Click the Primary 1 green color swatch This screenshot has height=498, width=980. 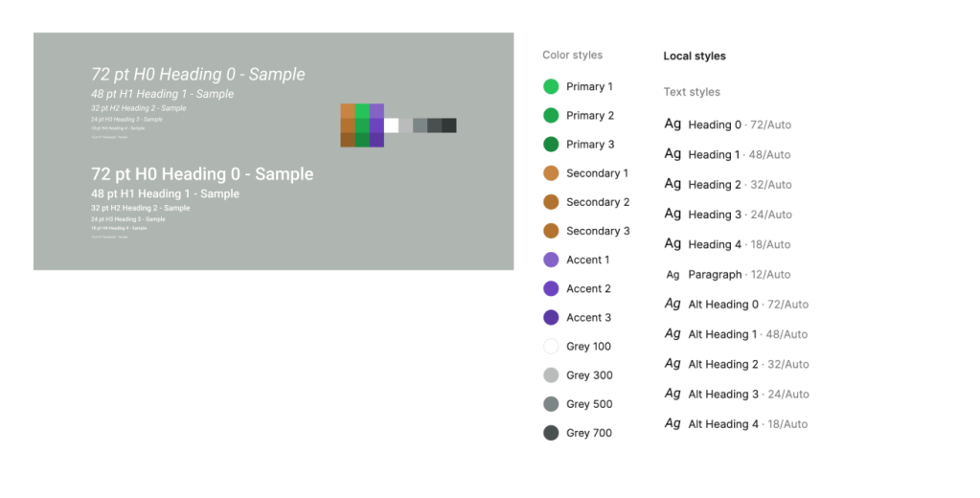coord(551,87)
